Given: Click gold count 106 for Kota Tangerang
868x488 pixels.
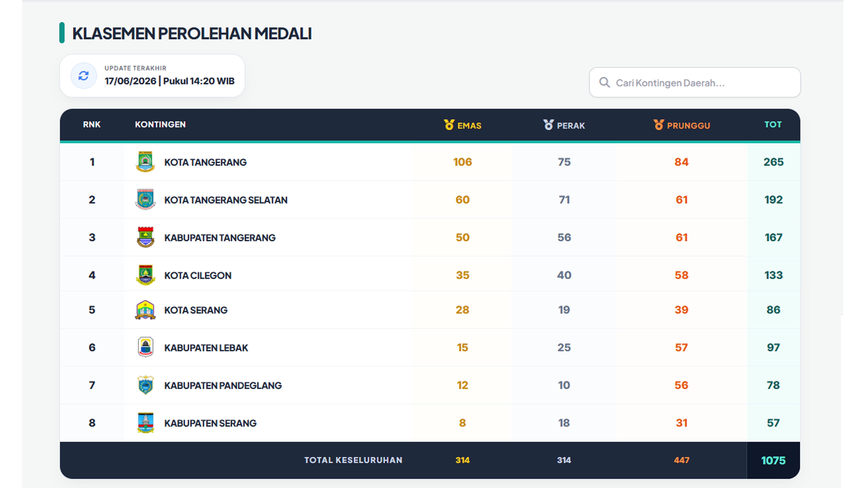Looking at the screenshot, I should pyautogui.click(x=463, y=162).
